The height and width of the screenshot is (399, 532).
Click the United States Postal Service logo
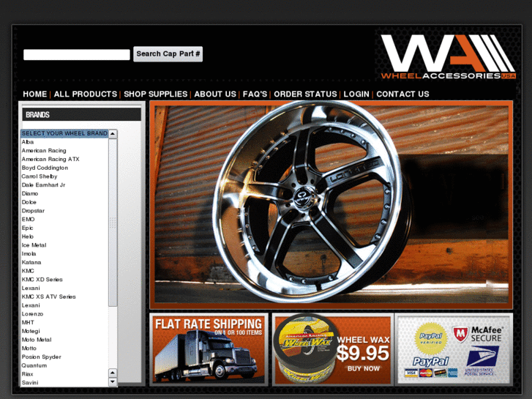482,360
